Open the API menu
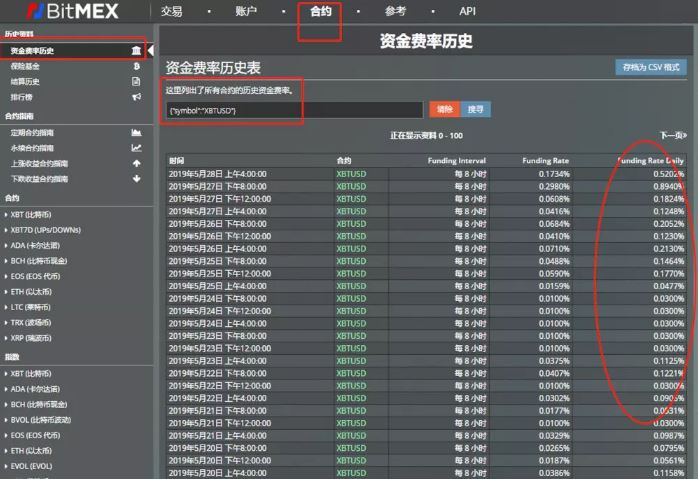The image size is (698, 479). (x=467, y=11)
